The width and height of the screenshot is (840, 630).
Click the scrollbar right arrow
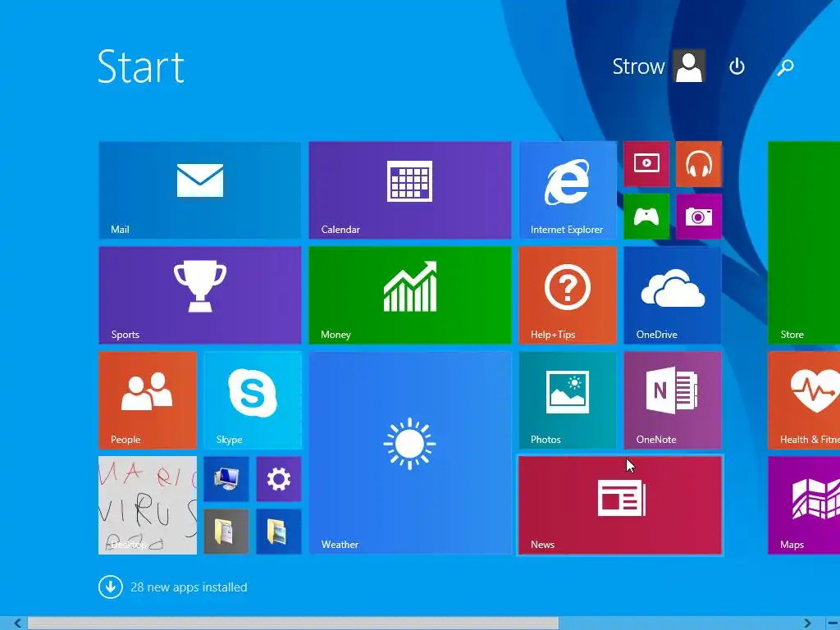[x=807, y=623]
